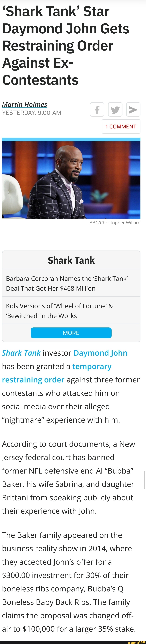146x644 pixels.
Task: Click the Yesterday, 9:00 AM timestamp
Action: pyautogui.click(x=32, y=113)
